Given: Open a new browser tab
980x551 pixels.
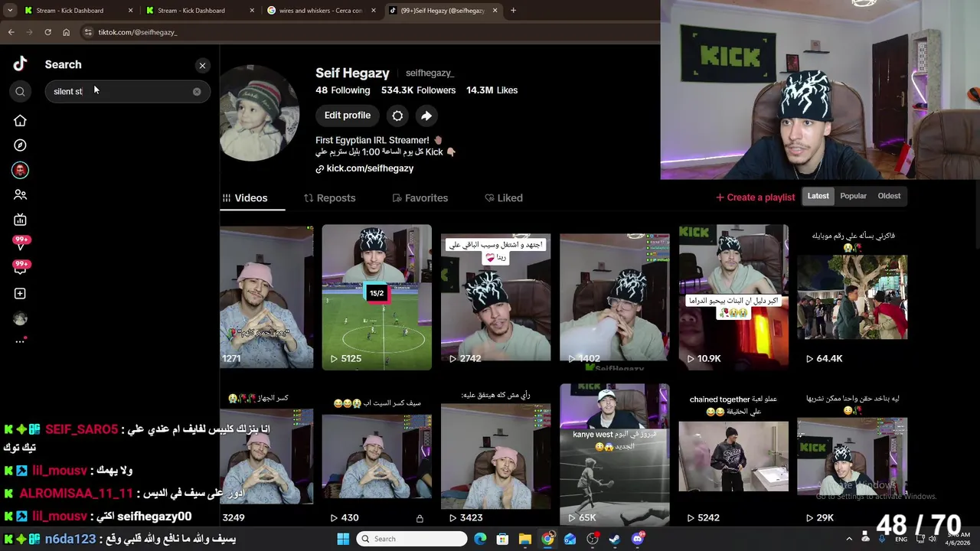Looking at the screenshot, I should (513, 11).
